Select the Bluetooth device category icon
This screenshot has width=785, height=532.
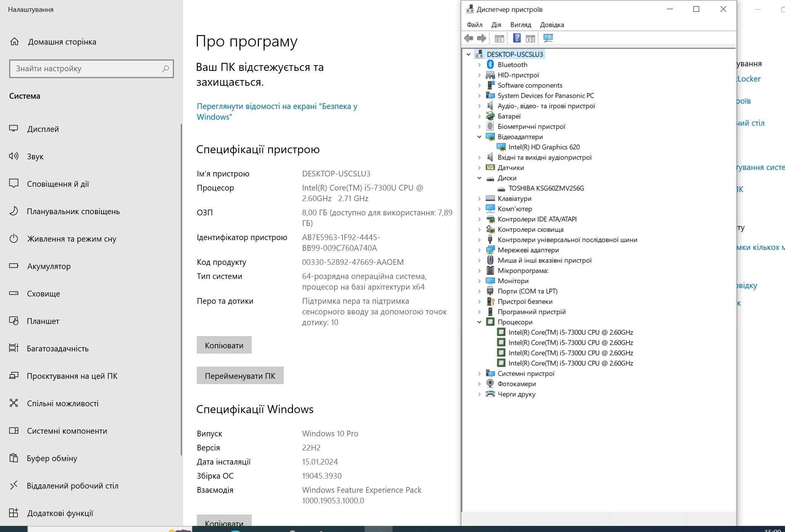click(491, 65)
